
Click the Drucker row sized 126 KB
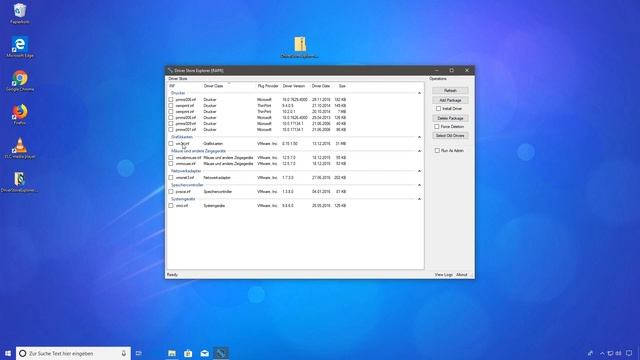tap(258, 118)
